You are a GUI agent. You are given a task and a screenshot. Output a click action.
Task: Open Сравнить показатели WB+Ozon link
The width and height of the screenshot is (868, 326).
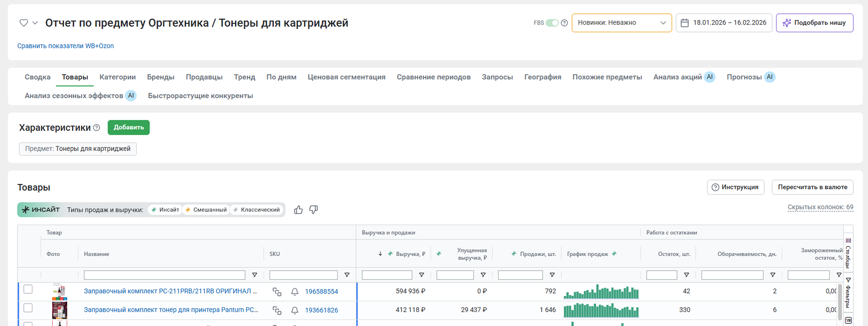tap(65, 46)
